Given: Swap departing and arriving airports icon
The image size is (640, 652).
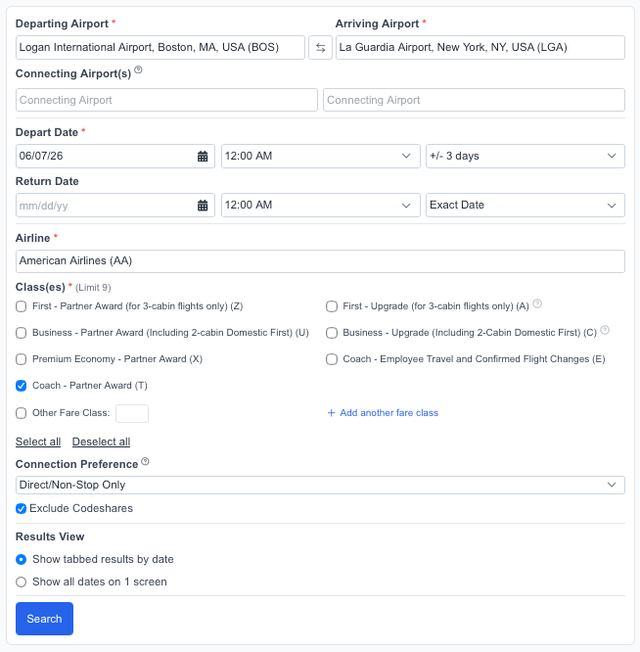Looking at the screenshot, I should pos(320,47).
